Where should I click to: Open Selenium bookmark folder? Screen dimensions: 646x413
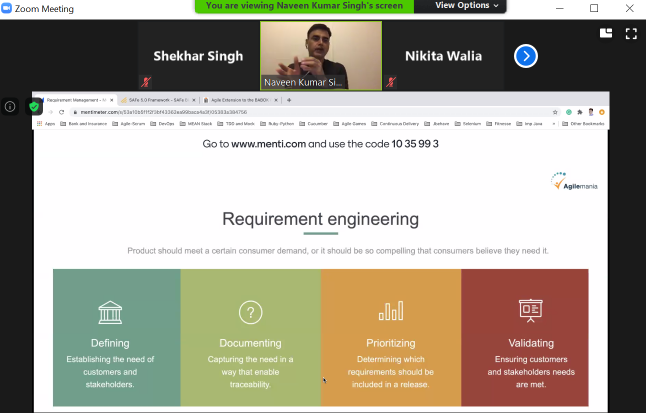pos(468,124)
